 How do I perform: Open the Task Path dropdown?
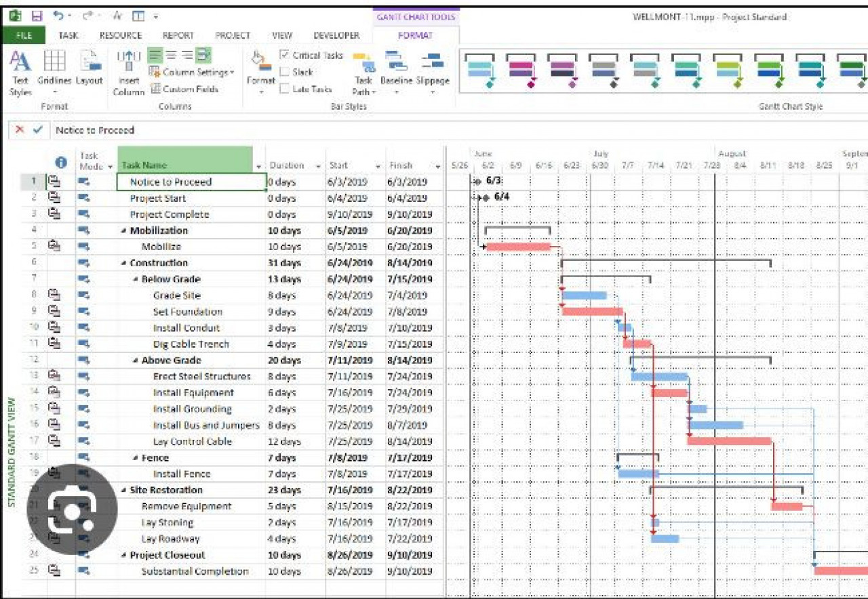click(365, 73)
